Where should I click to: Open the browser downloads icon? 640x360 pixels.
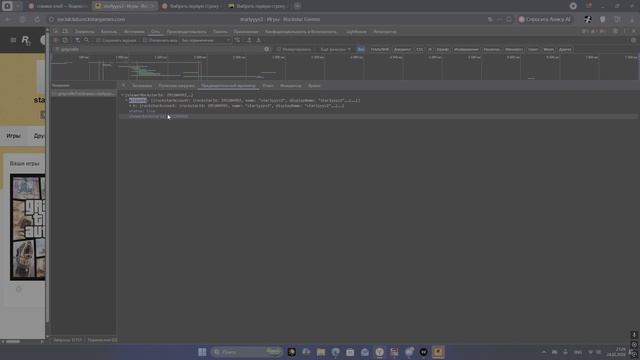(x=632, y=19)
